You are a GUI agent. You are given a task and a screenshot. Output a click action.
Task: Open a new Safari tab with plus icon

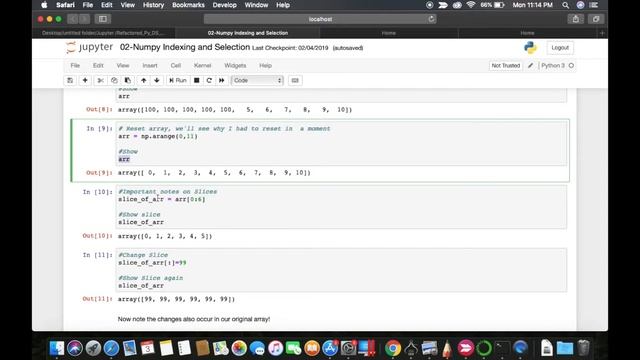pos(602,33)
